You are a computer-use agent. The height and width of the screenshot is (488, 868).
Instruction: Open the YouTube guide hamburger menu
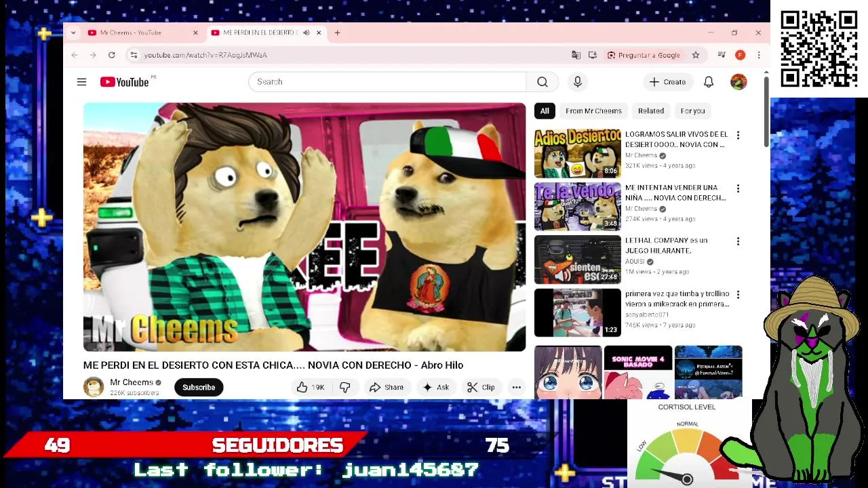pos(81,82)
